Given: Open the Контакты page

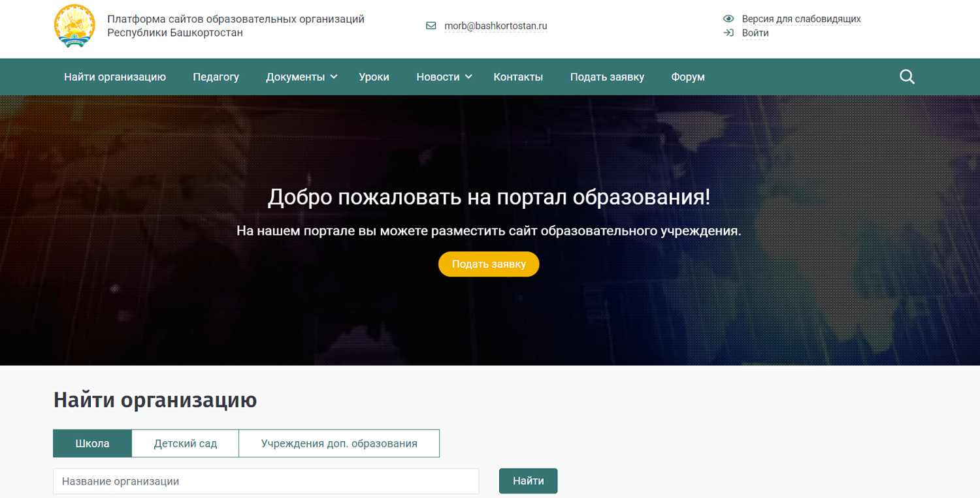Looking at the screenshot, I should pos(518,77).
